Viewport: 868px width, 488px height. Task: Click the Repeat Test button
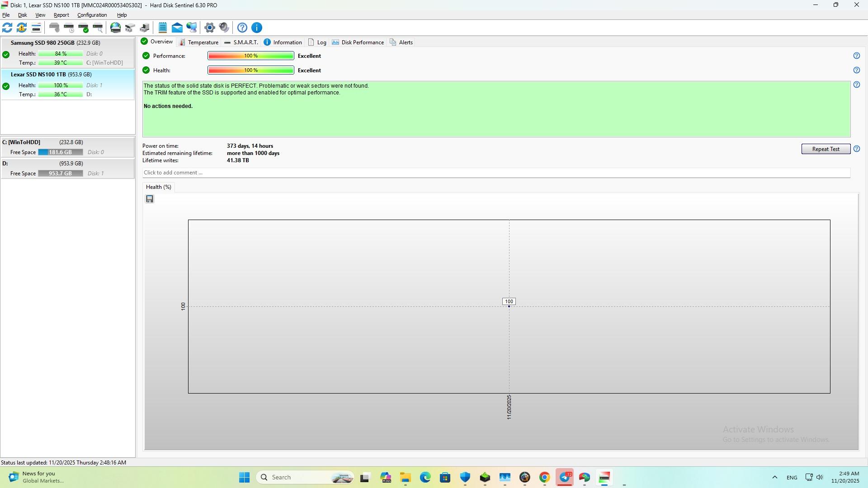click(x=826, y=149)
